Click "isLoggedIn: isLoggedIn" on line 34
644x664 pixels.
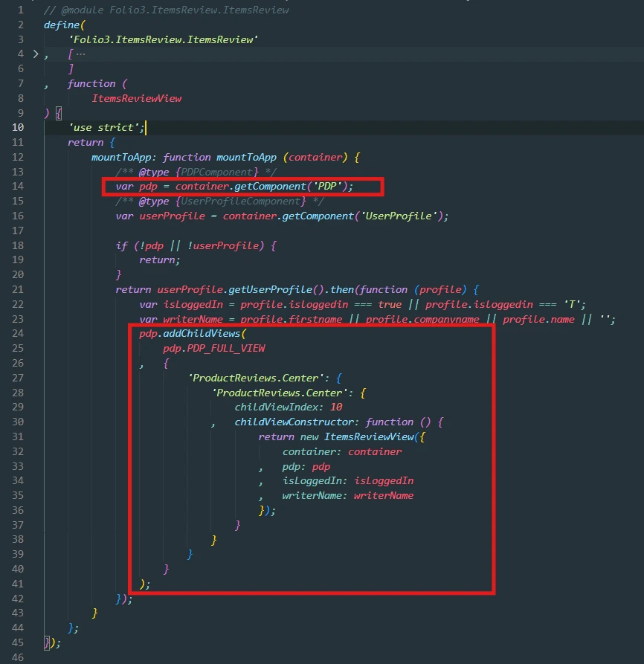click(x=348, y=481)
